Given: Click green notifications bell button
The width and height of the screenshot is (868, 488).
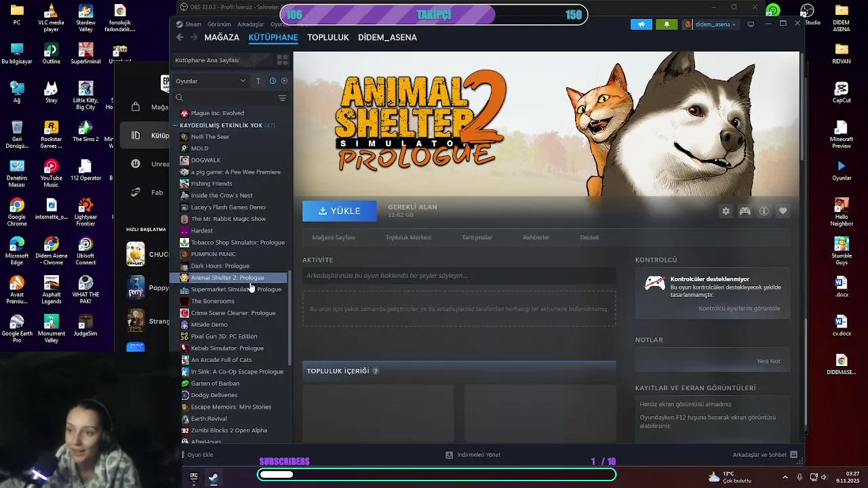Looking at the screenshot, I should tap(666, 24).
